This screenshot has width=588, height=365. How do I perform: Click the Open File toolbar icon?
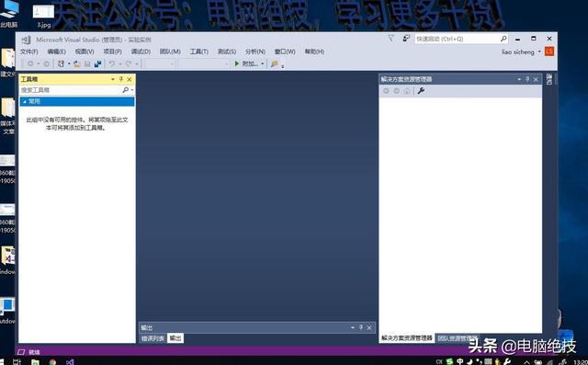77,64
